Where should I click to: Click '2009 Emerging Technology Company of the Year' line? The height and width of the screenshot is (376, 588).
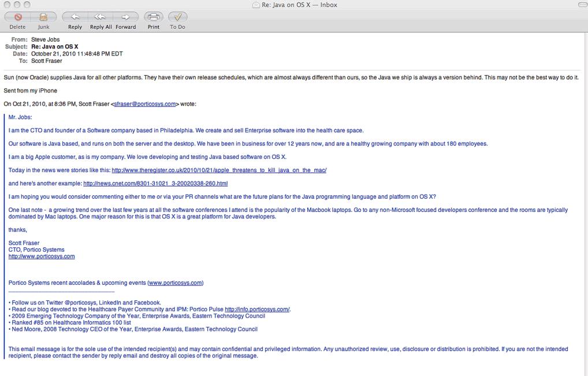pyautogui.click(x=137, y=316)
